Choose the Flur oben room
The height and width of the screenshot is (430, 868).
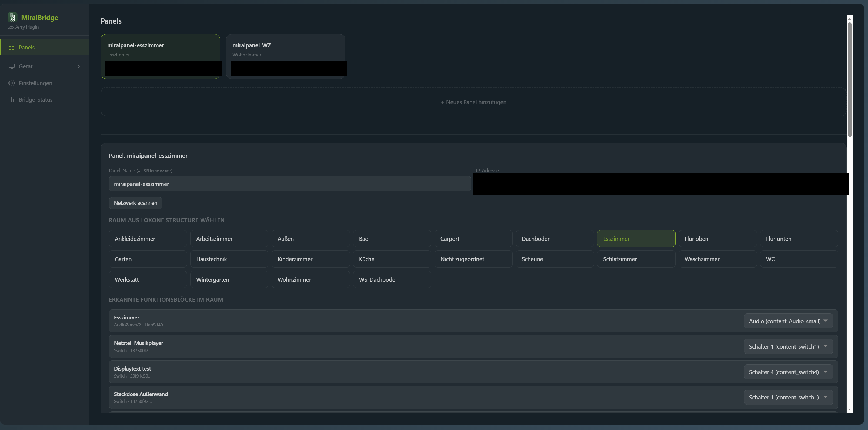(x=718, y=239)
